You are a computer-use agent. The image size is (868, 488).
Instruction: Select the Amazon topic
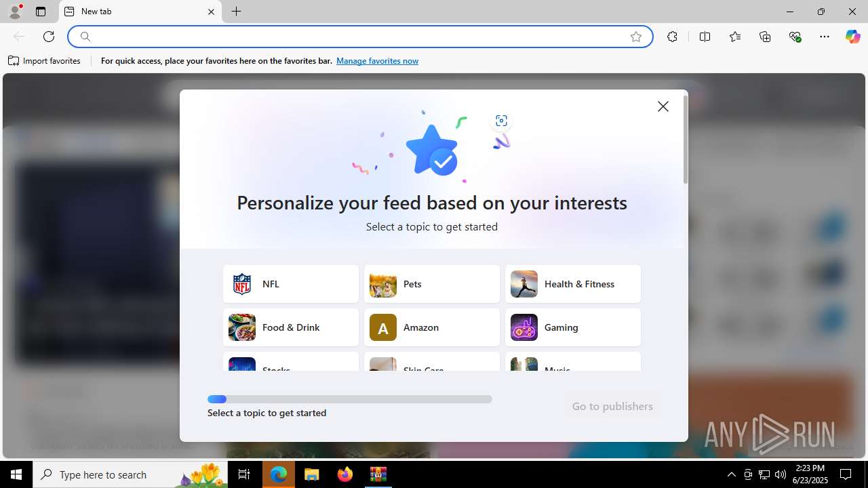pos(432,327)
